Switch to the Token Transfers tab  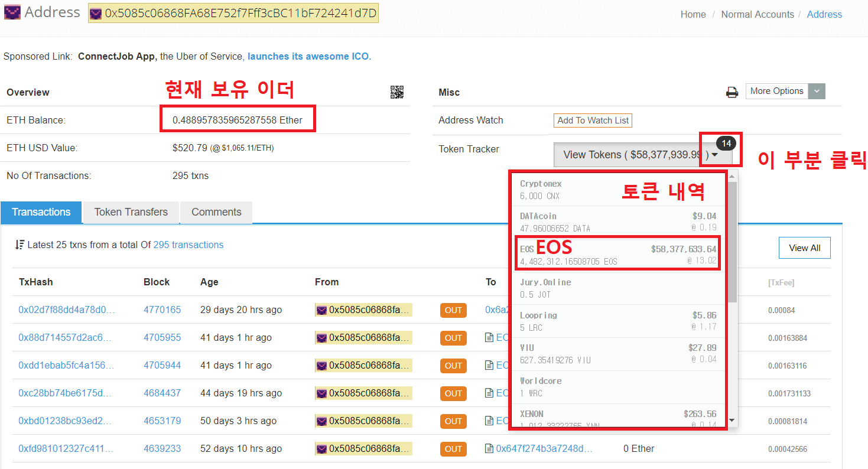pos(131,212)
